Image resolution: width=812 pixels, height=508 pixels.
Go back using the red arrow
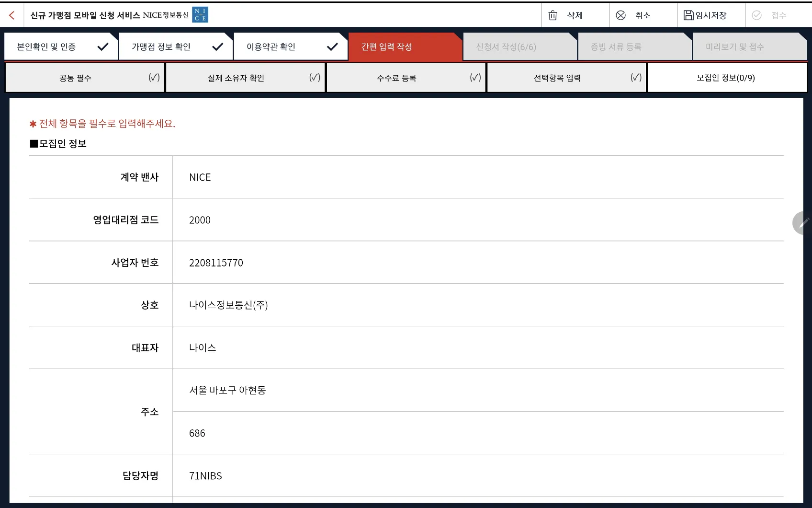tap(12, 15)
